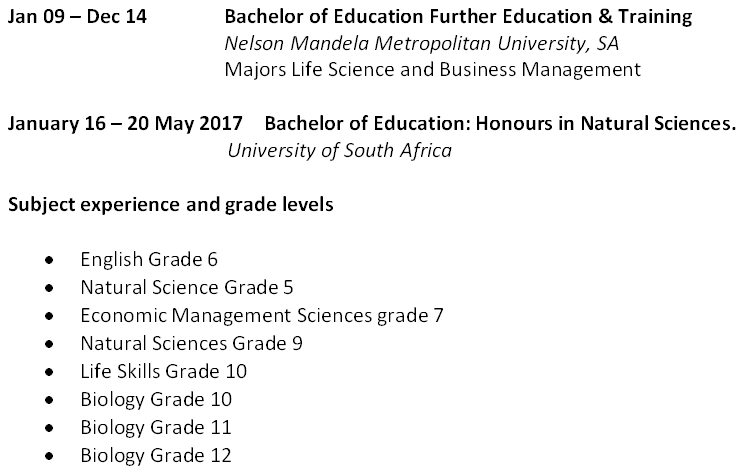Click the 'Biology Grade 11' list item
This screenshot has width=749, height=471.
(x=156, y=427)
